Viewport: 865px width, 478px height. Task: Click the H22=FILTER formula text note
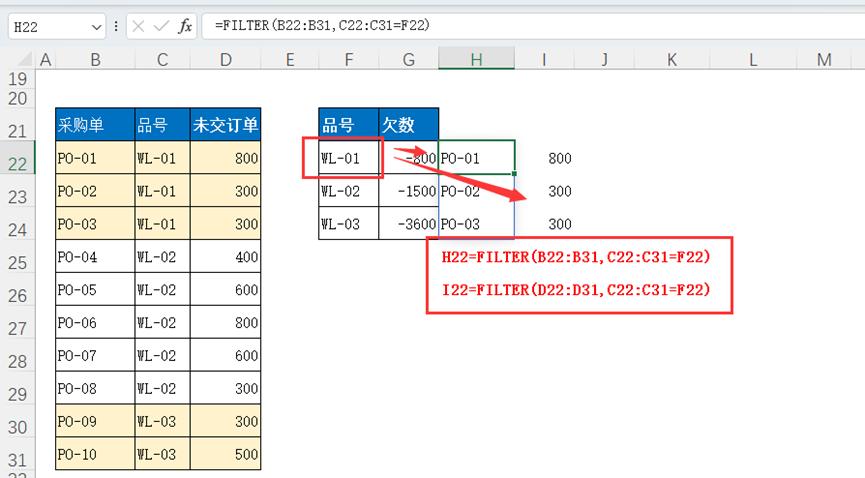tap(576, 257)
